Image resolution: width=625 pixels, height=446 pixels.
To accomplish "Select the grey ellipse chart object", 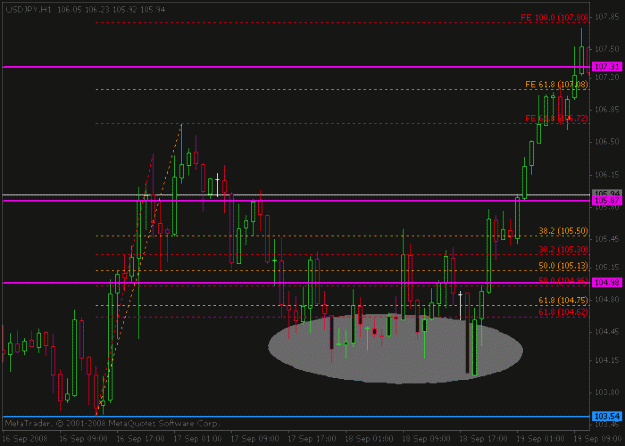I will 395,349.
